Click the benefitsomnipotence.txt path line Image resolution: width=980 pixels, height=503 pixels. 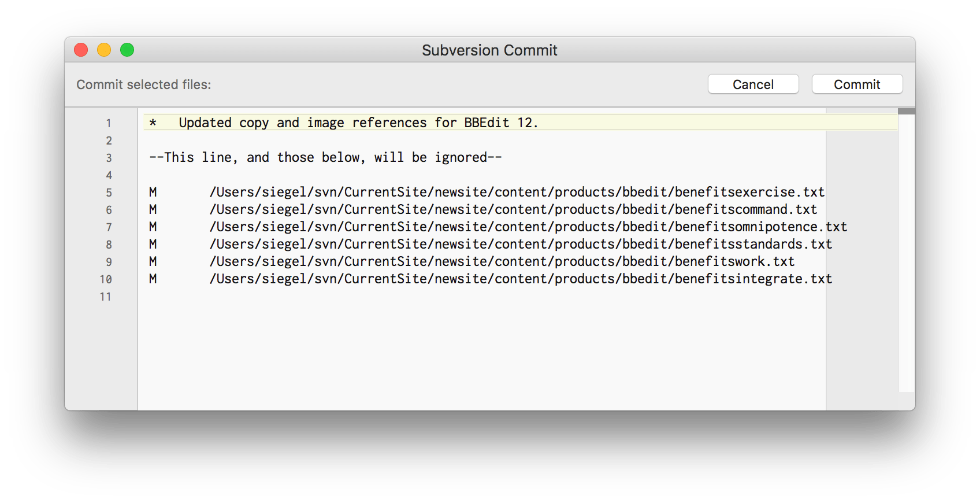(528, 227)
